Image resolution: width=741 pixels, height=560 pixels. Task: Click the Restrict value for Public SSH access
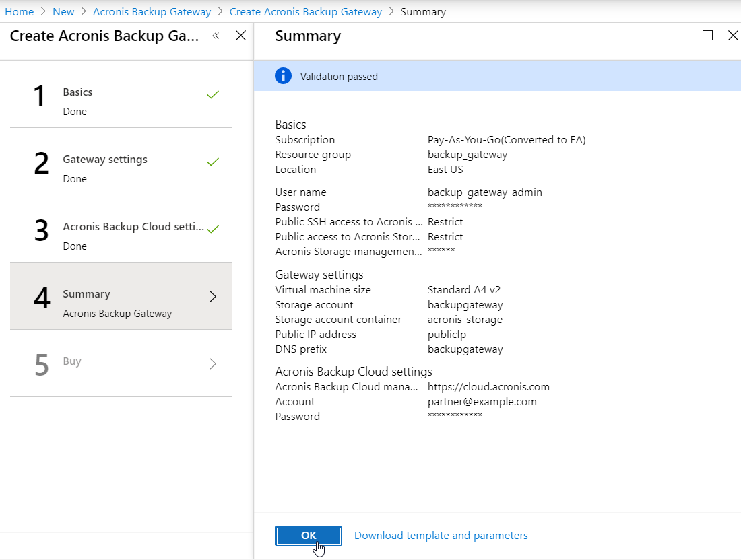pyautogui.click(x=445, y=222)
